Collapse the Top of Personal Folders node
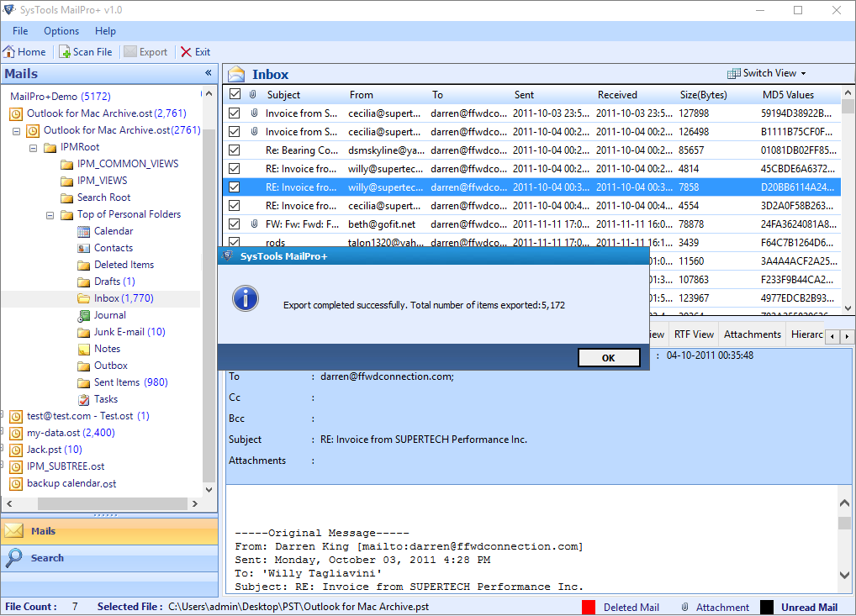 click(x=50, y=215)
